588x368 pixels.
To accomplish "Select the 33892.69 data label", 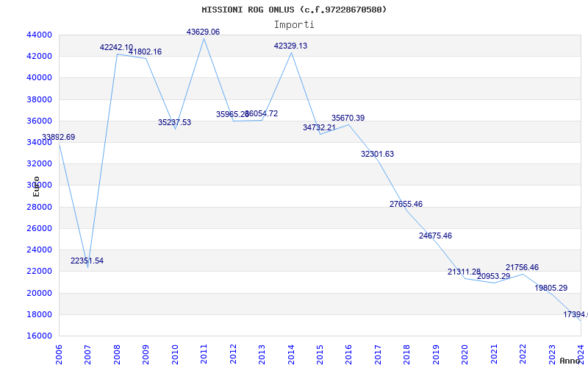I will tap(59, 137).
